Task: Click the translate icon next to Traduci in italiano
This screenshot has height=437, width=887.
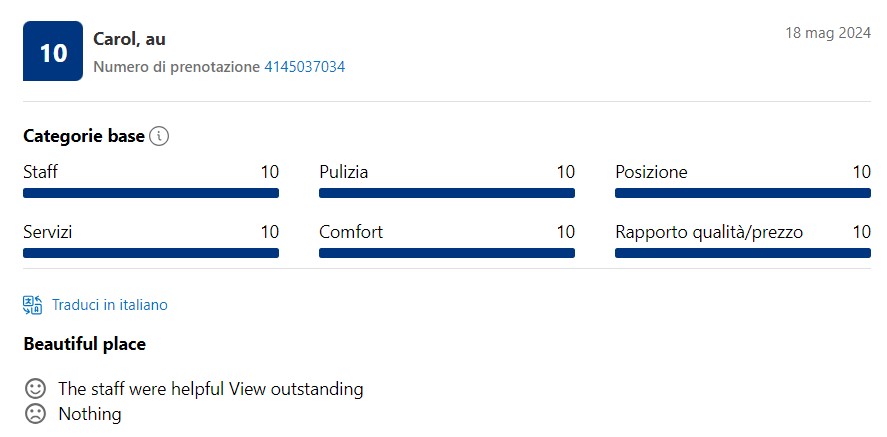Action: pos(32,305)
